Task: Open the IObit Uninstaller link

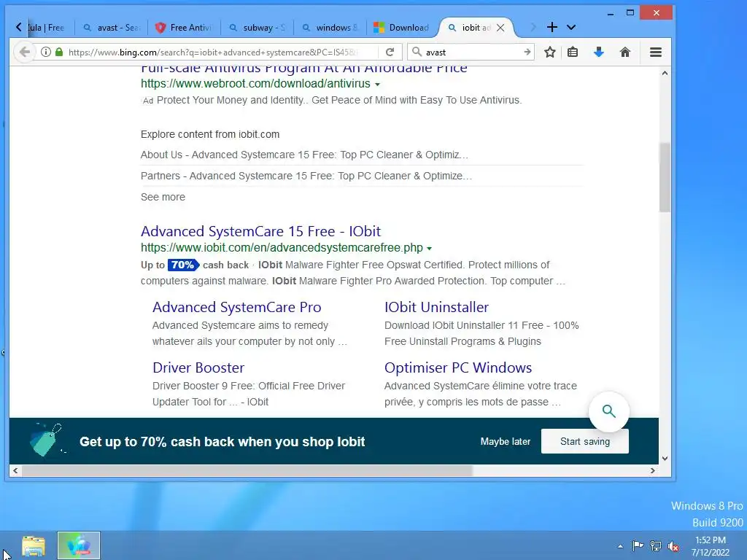Action: click(436, 307)
